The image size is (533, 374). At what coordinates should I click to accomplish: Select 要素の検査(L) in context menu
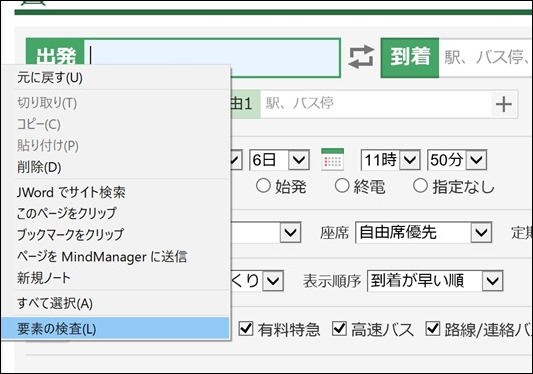tap(116, 328)
